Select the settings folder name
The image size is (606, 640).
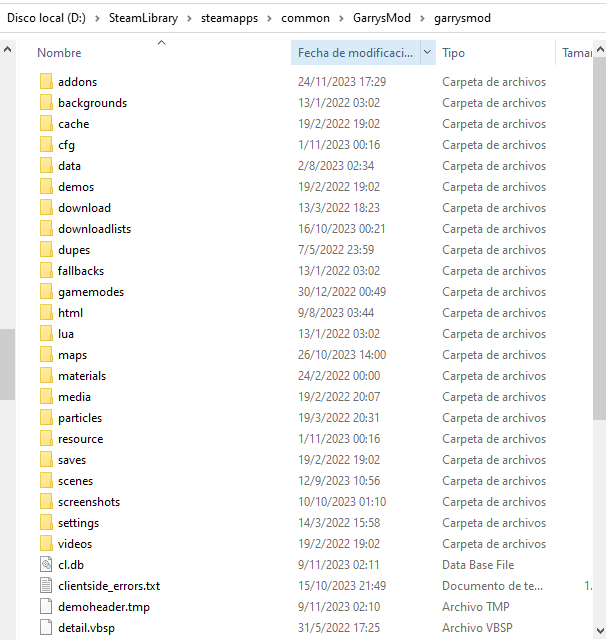(78, 523)
